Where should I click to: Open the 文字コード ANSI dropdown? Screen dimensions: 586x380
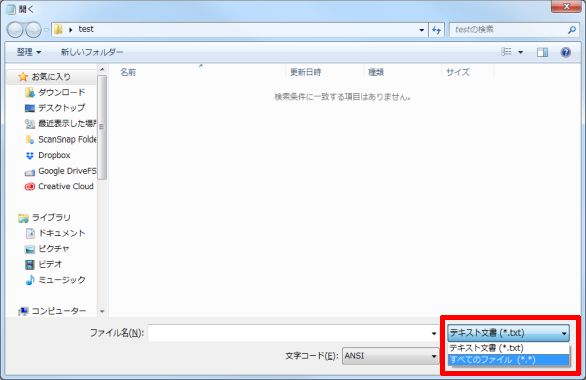pyautogui.click(x=391, y=356)
